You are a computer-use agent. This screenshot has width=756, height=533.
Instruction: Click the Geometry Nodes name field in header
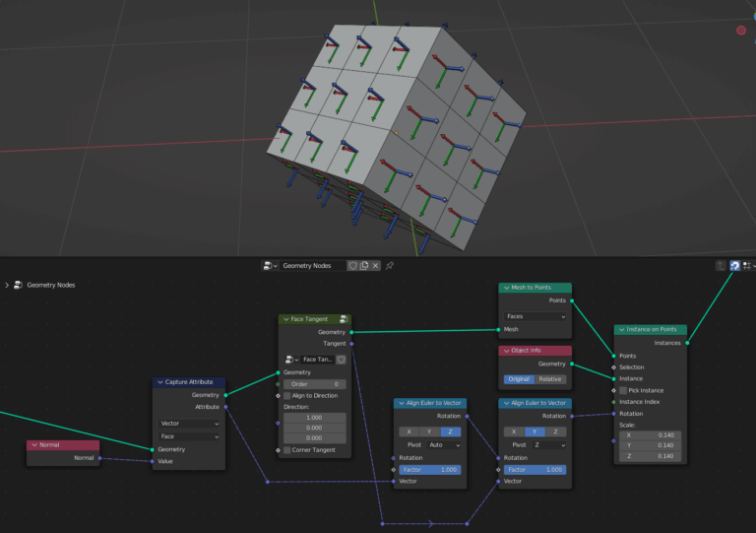pyautogui.click(x=313, y=266)
